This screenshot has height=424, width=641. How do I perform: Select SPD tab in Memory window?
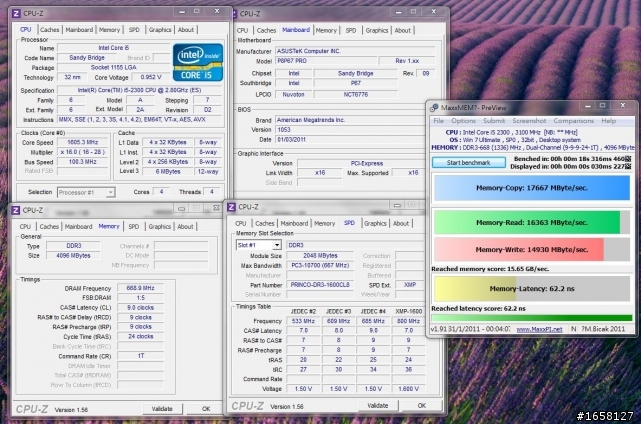point(134,227)
